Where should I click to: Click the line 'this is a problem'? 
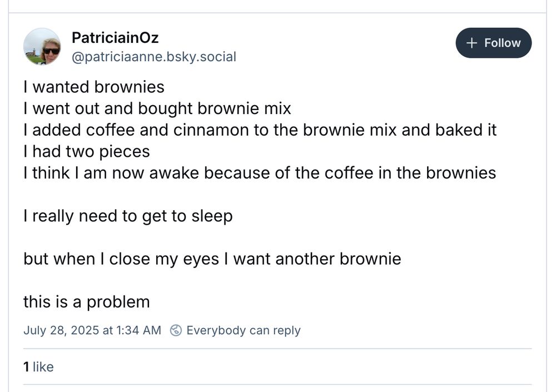(x=87, y=302)
